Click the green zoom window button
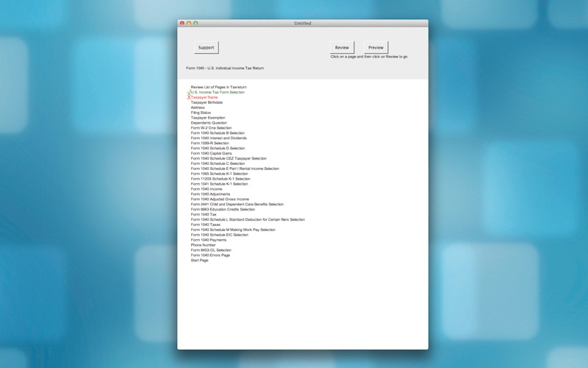588x368 pixels. click(196, 24)
